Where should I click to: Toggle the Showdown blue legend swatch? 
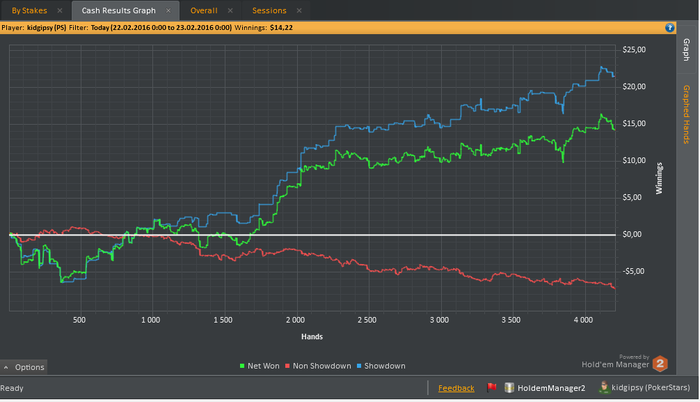pyautogui.click(x=359, y=366)
